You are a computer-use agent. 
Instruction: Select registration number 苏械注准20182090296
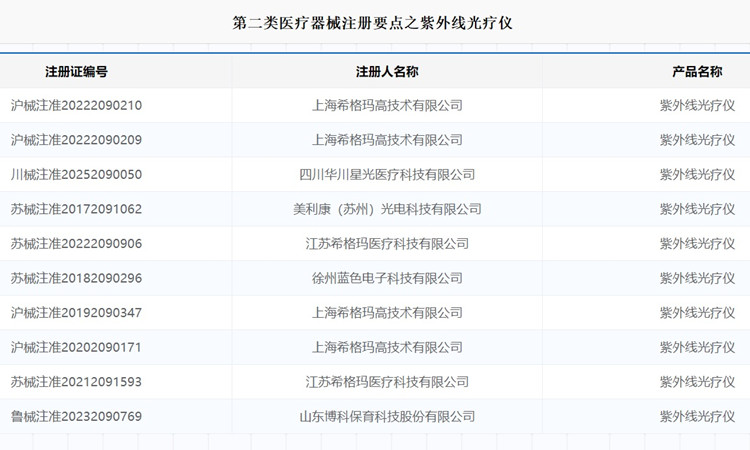click(x=77, y=278)
